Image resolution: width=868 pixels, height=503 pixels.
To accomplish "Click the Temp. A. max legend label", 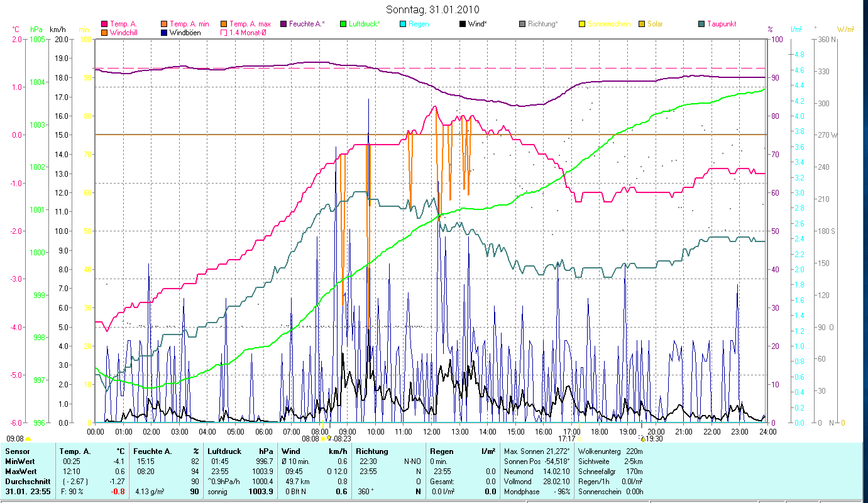I will 250,24.
